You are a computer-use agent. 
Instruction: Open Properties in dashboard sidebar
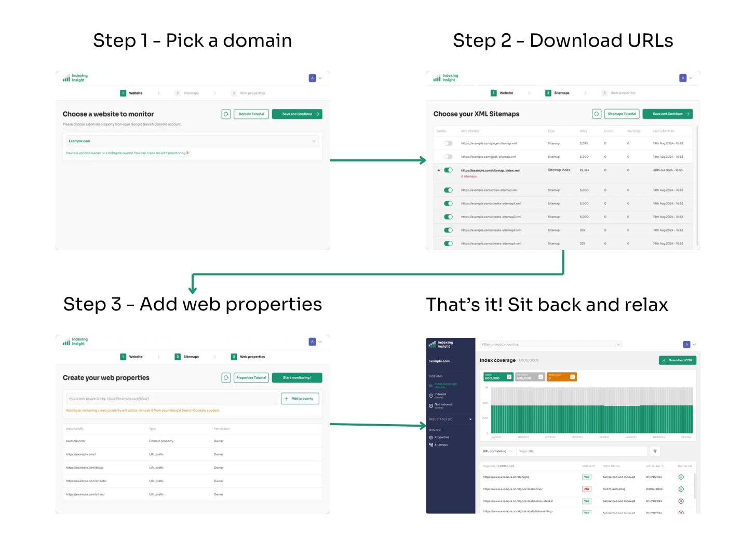coord(439,438)
